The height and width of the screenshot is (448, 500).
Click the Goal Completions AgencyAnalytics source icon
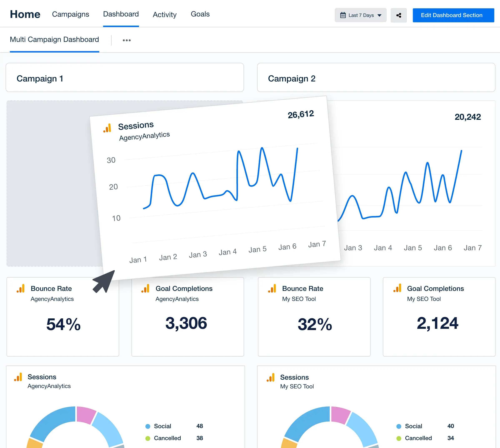tap(146, 289)
